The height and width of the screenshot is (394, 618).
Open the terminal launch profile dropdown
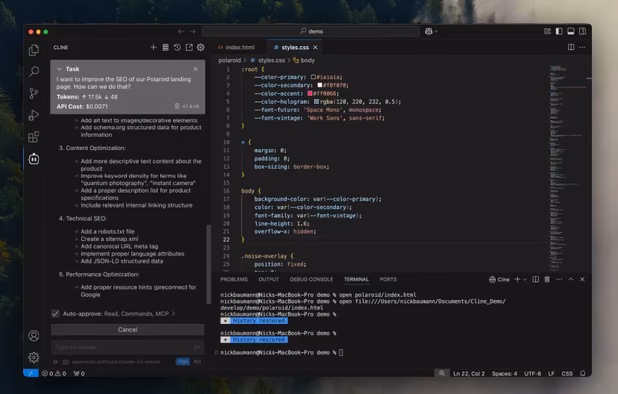pos(525,279)
